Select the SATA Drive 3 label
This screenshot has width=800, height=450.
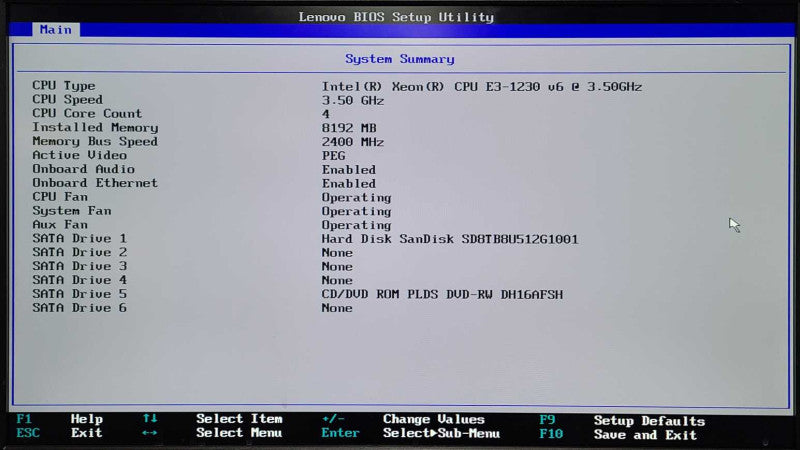[x=79, y=266]
